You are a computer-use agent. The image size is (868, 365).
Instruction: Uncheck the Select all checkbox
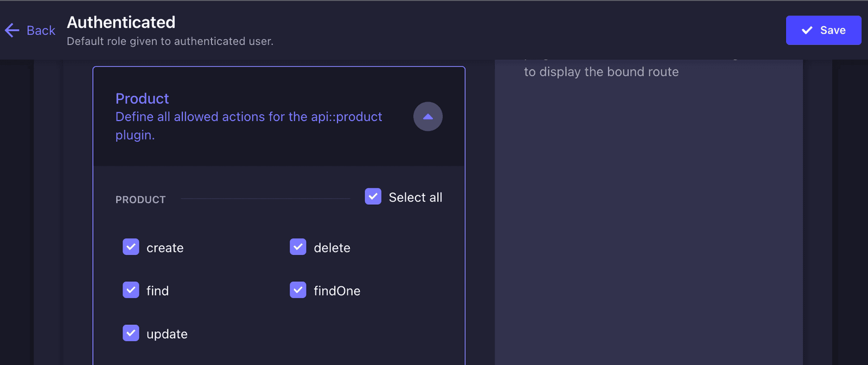point(373,197)
